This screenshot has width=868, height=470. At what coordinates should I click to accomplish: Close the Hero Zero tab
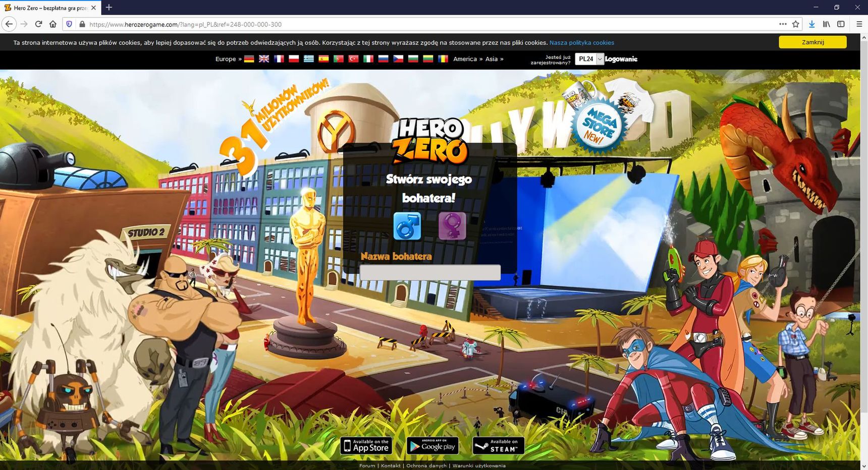[93, 8]
